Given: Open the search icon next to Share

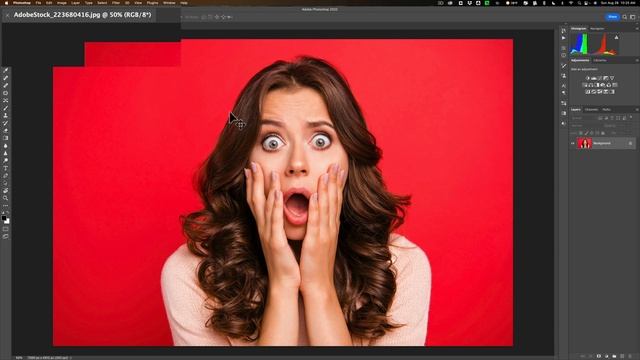Looking at the screenshot, I should [624, 17].
